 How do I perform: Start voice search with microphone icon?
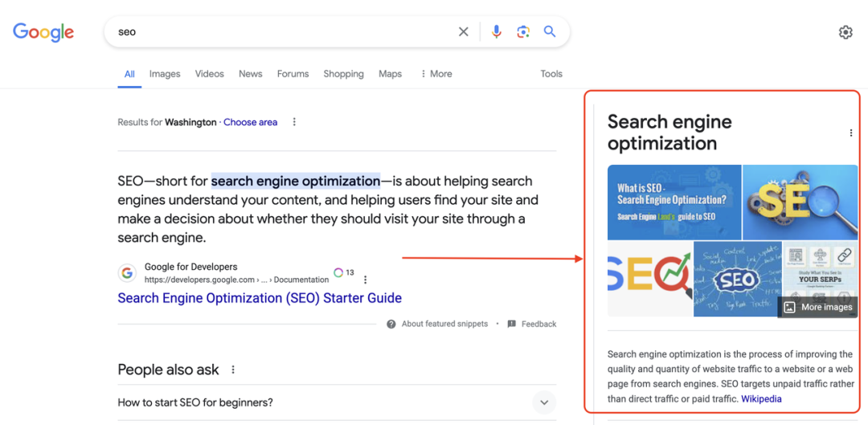(x=497, y=32)
